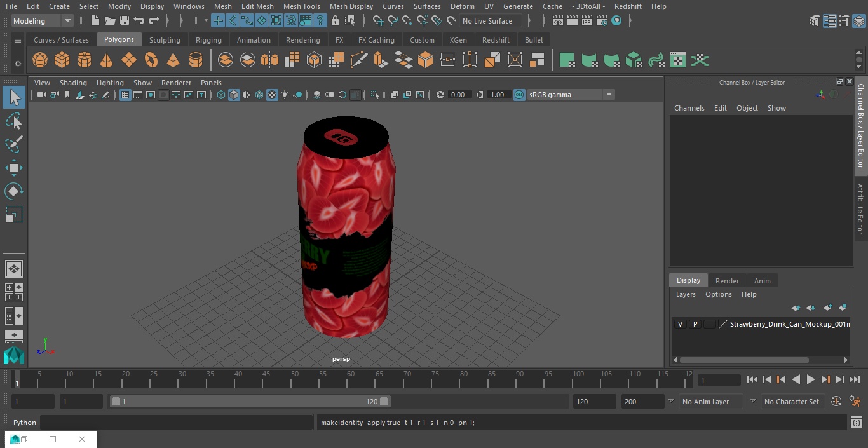Image resolution: width=868 pixels, height=448 pixels.
Task: Click the layer list horizontal scrollbar
Action: click(x=744, y=360)
